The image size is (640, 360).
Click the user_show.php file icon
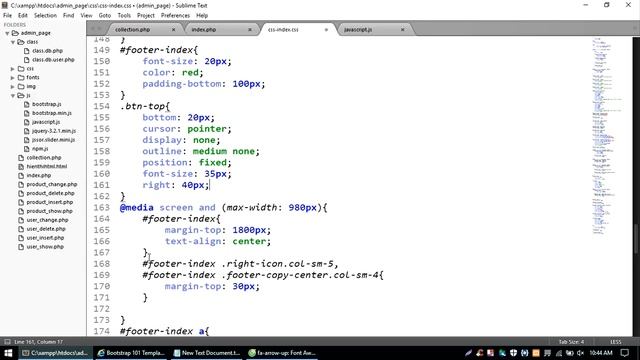coord(21,247)
